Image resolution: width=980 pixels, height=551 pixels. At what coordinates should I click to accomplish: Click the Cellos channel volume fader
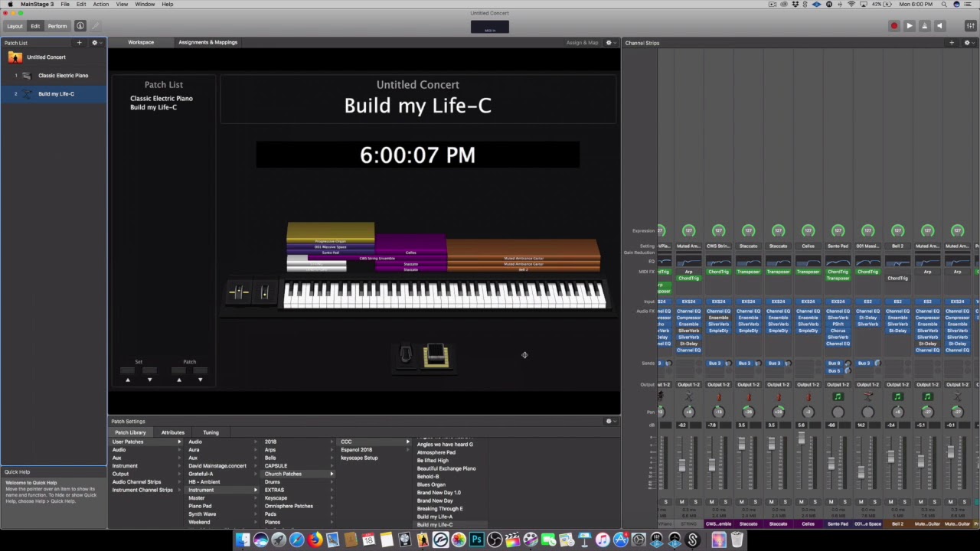click(x=802, y=439)
